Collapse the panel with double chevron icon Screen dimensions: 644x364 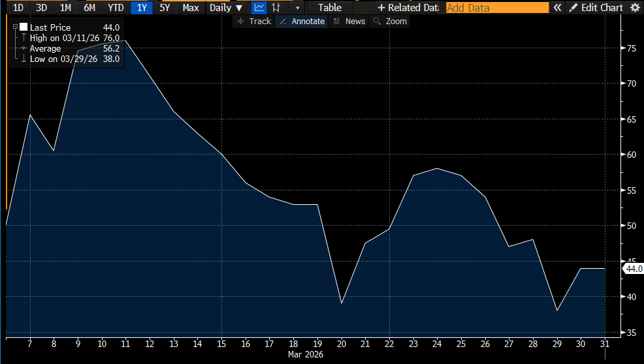point(557,7)
